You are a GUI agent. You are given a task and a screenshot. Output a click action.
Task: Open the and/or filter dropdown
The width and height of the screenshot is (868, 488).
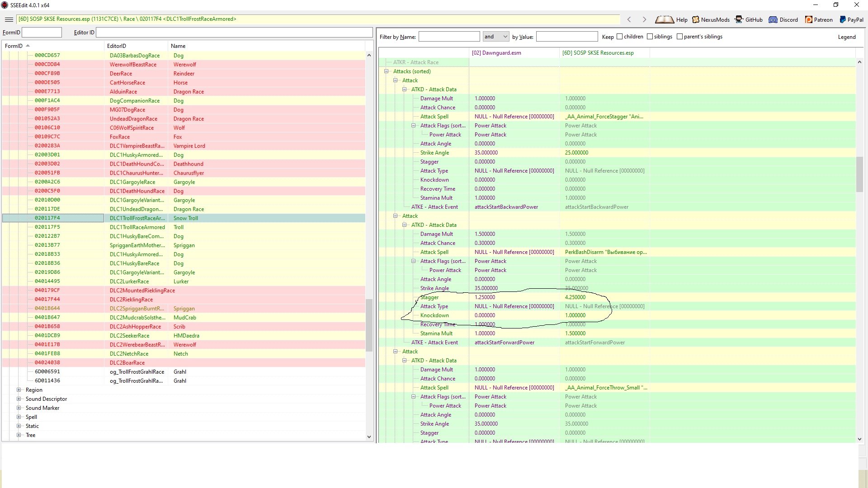(x=496, y=37)
